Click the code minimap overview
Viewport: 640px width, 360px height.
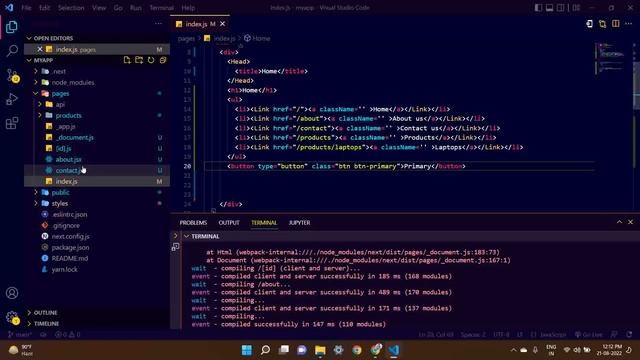(x=611, y=57)
